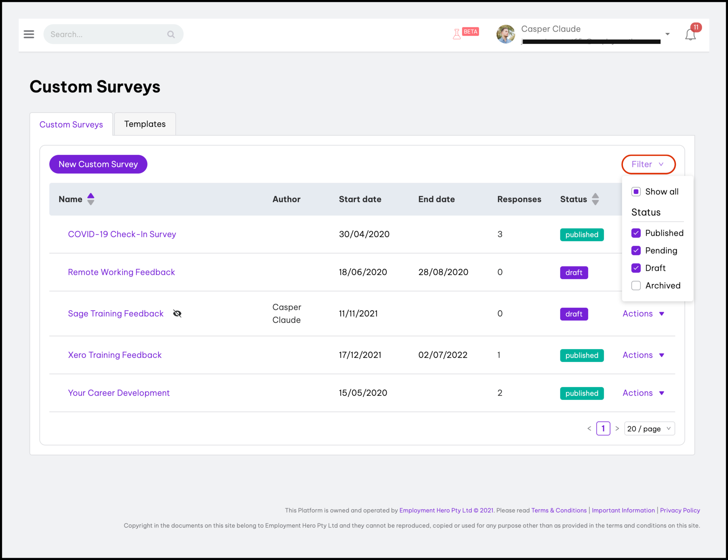The height and width of the screenshot is (560, 728).
Task: Click New Custom Survey button
Action: (98, 164)
